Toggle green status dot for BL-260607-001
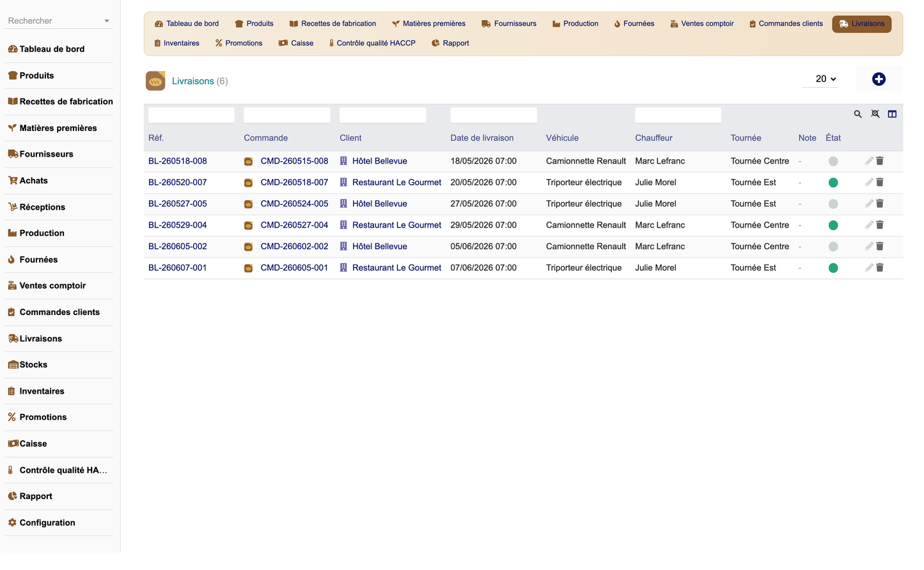Viewport: 924px width, 570px height. tap(833, 268)
